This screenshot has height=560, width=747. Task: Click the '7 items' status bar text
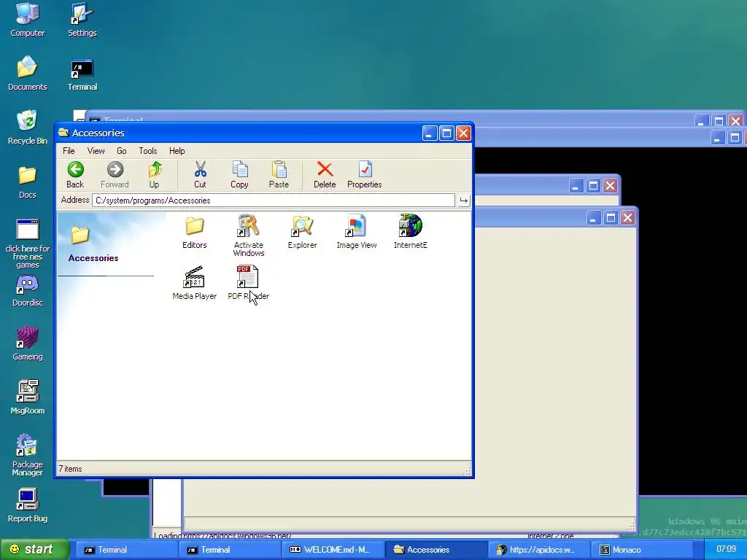click(71, 469)
